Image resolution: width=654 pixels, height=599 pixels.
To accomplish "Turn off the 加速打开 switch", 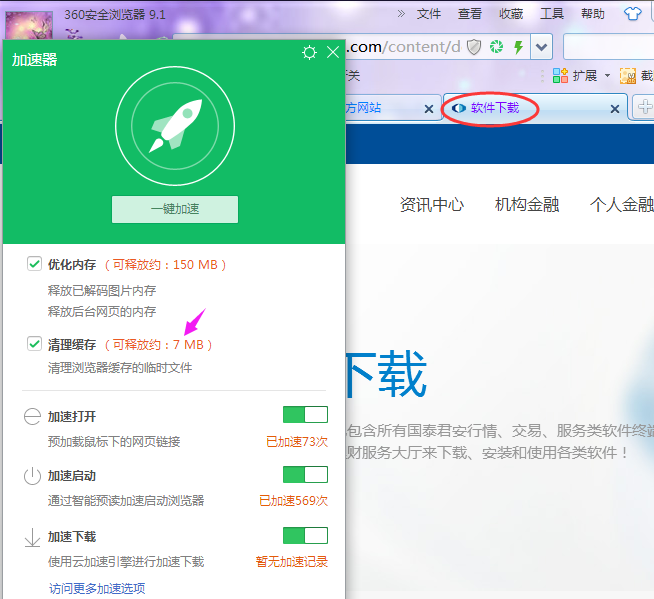I will [x=305, y=415].
